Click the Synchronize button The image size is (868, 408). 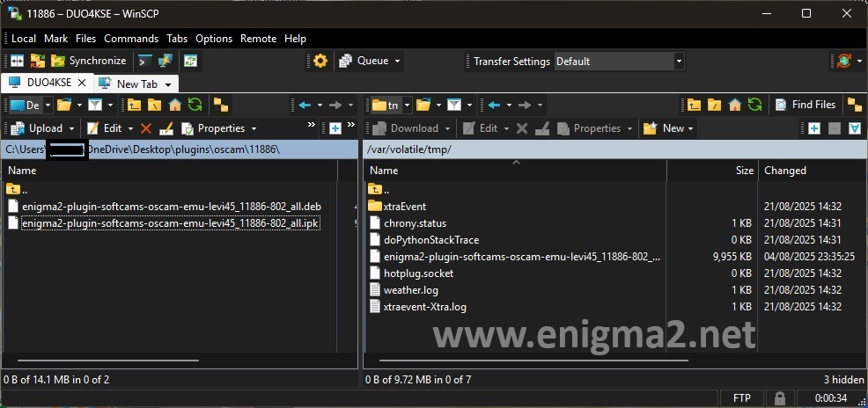[89, 61]
